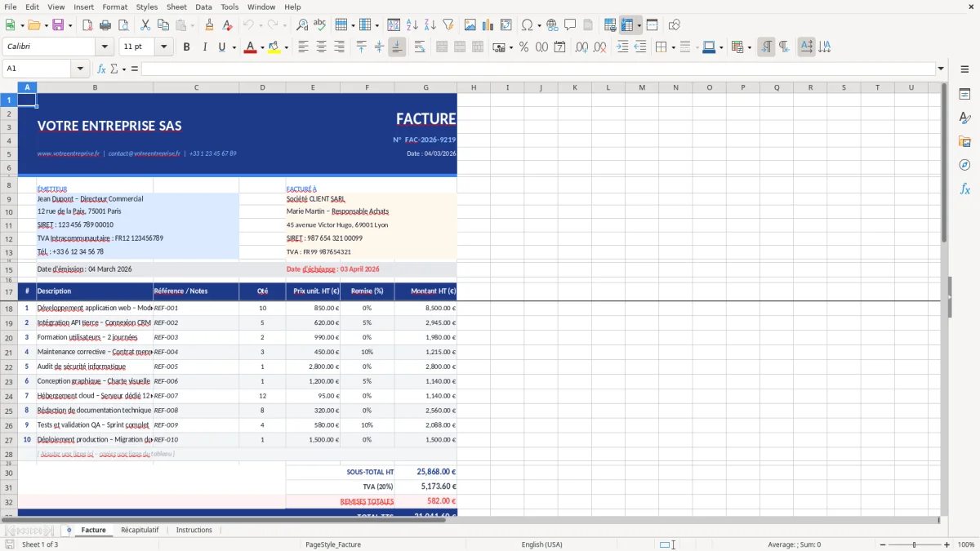This screenshot has height=551, width=980.
Task: Select row 18 header
Action: [9, 309]
